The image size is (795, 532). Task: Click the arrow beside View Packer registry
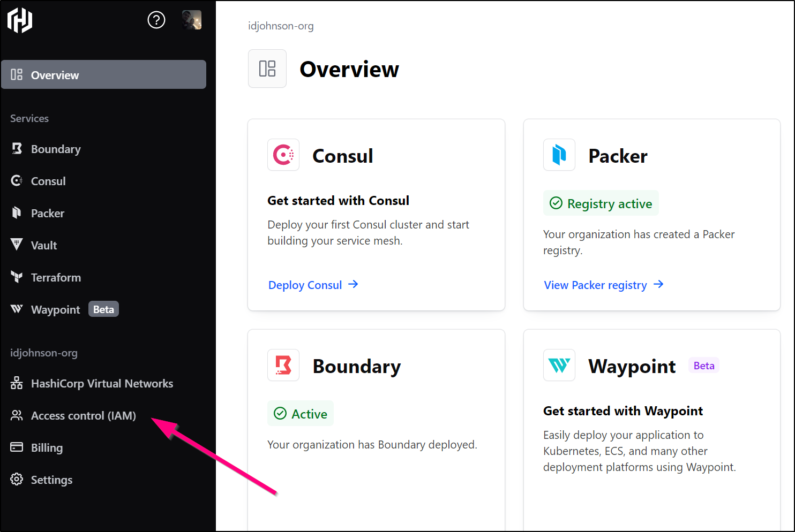pyautogui.click(x=658, y=284)
